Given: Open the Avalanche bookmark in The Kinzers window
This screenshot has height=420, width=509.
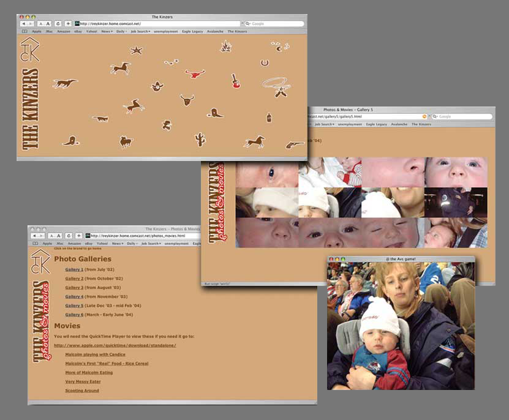Looking at the screenshot, I should pyautogui.click(x=216, y=31).
